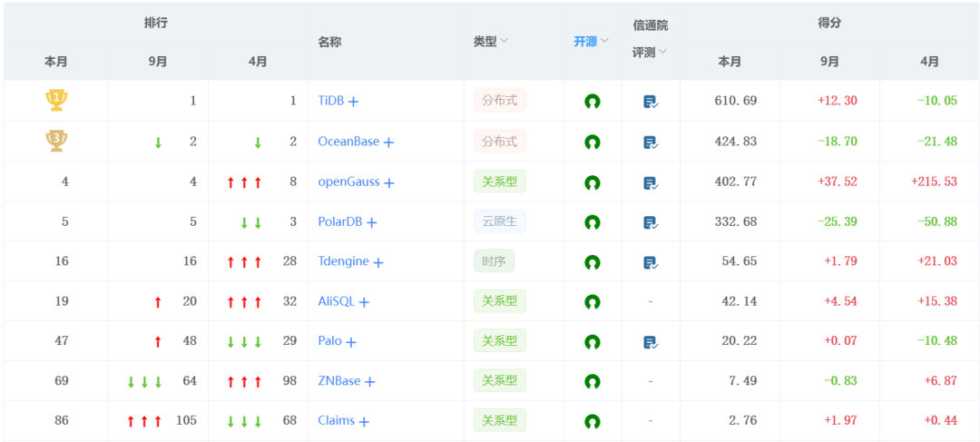
Task: Click the plus icon beside ZNBase
Action: 369,381
